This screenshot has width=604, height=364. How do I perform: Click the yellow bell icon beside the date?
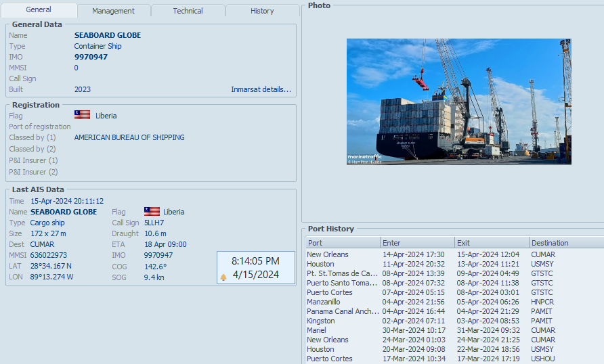[223, 277]
